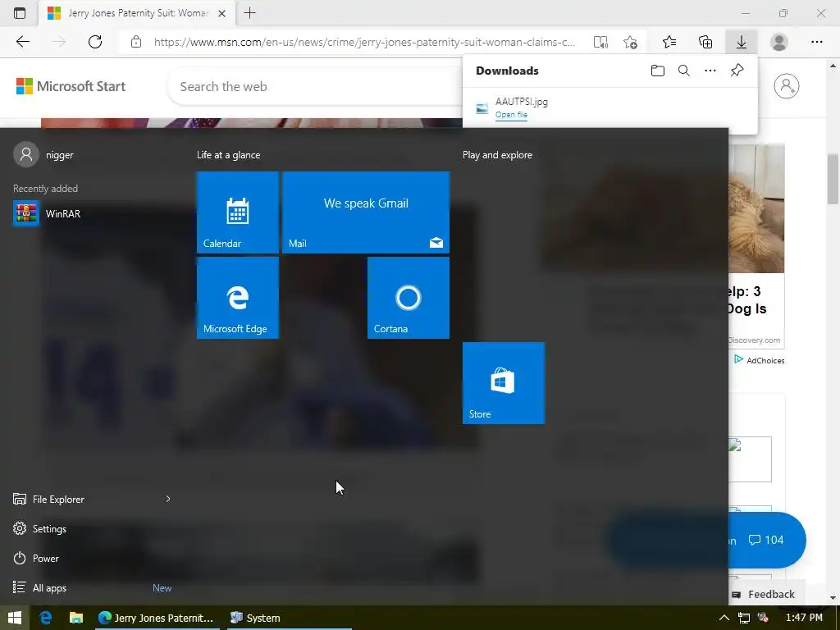View site info lock icon
This screenshot has height=630, width=840.
tap(136, 42)
